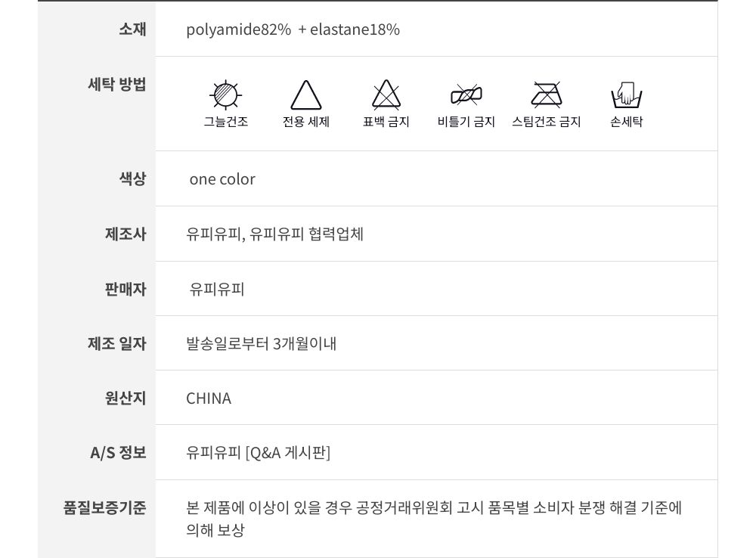Click the no steam drying icon
The width and height of the screenshot is (756, 558).
(x=546, y=96)
